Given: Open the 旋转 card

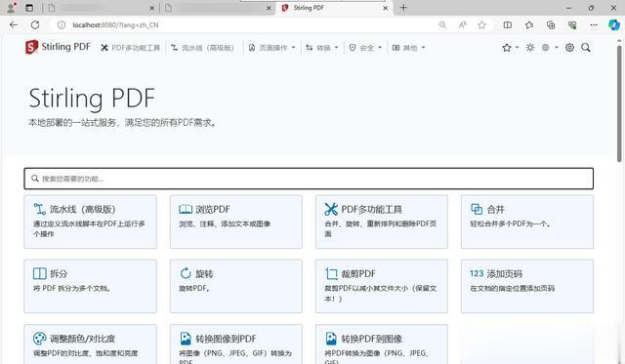Looking at the screenshot, I should pos(236,286).
